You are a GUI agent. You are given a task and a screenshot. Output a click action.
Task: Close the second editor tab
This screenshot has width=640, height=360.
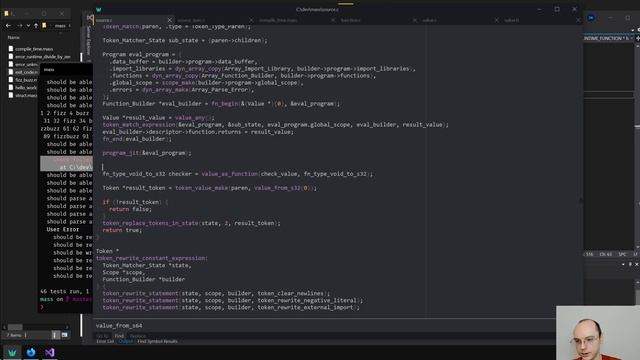pyautogui.click(x=251, y=20)
